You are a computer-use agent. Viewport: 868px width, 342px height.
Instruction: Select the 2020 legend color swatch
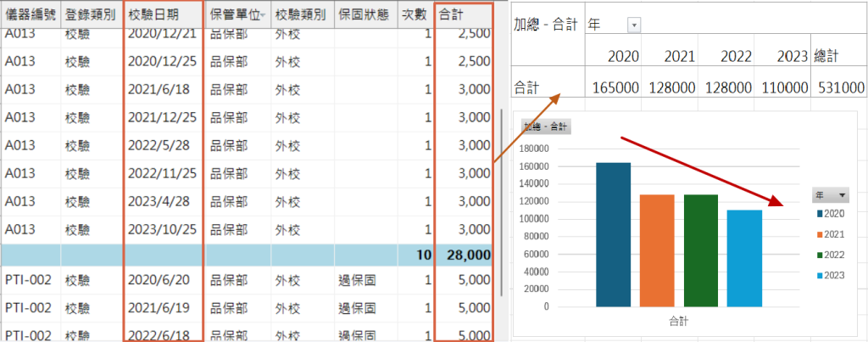[818, 214]
